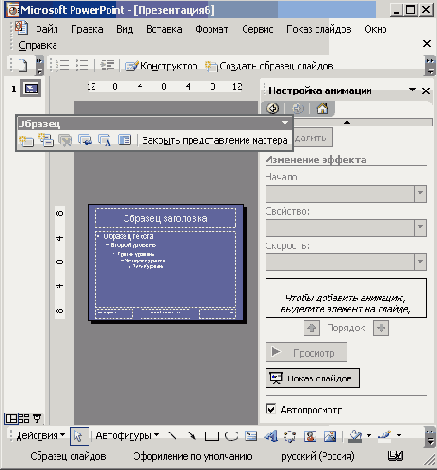Viewport: 437px width, 470px height.
Task: Click the new document toolbar icon
Action: [22, 65]
